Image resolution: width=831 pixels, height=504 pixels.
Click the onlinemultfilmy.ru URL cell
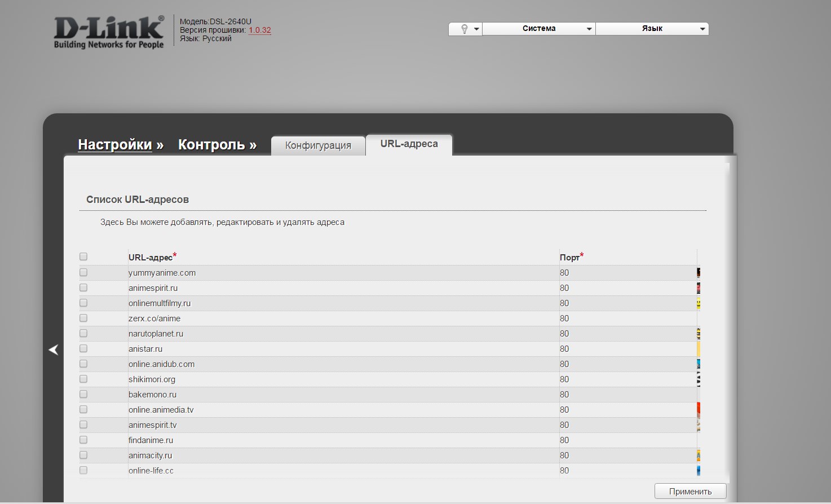click(343, 303)
